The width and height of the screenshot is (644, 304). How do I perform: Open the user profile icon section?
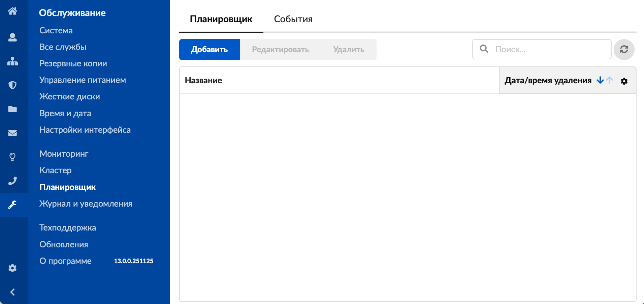[12, 37]
